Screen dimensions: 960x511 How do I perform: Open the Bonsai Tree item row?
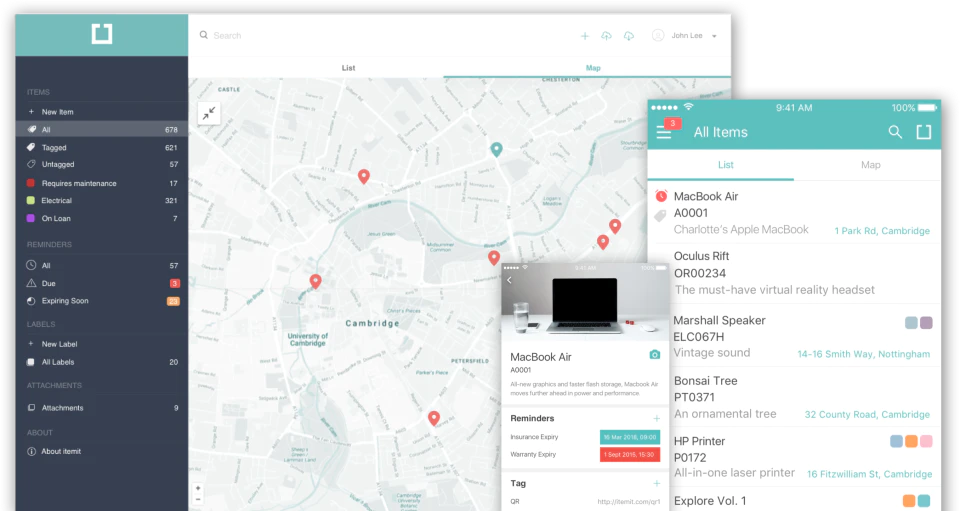tap(795, 397)
